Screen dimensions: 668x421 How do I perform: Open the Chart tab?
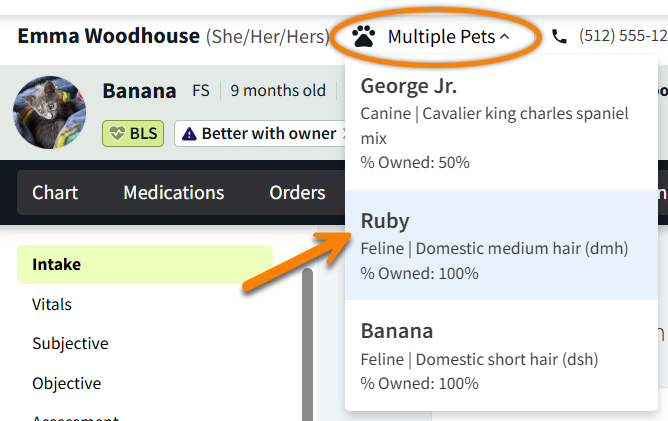pyautogui.click(x=55, y=192)
